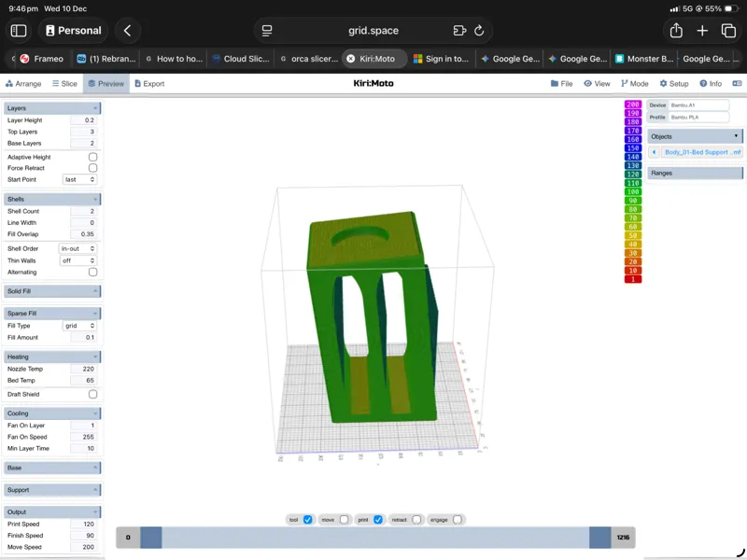Switch to the Slice tab

point(64,83)
